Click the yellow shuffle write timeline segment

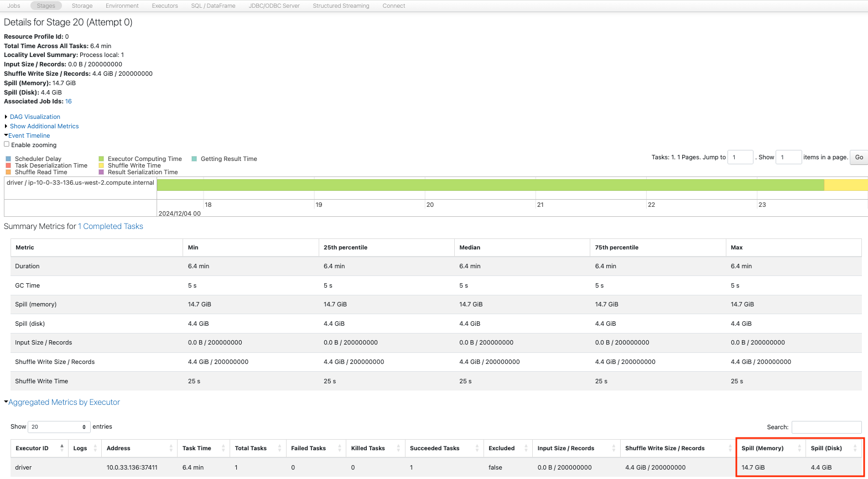tap(846, 185)
